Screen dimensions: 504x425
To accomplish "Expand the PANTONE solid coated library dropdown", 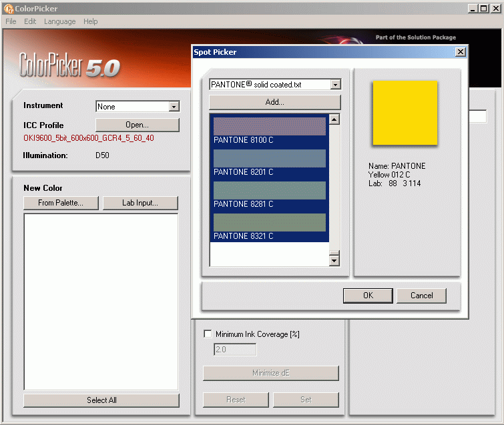I will 335,85.
